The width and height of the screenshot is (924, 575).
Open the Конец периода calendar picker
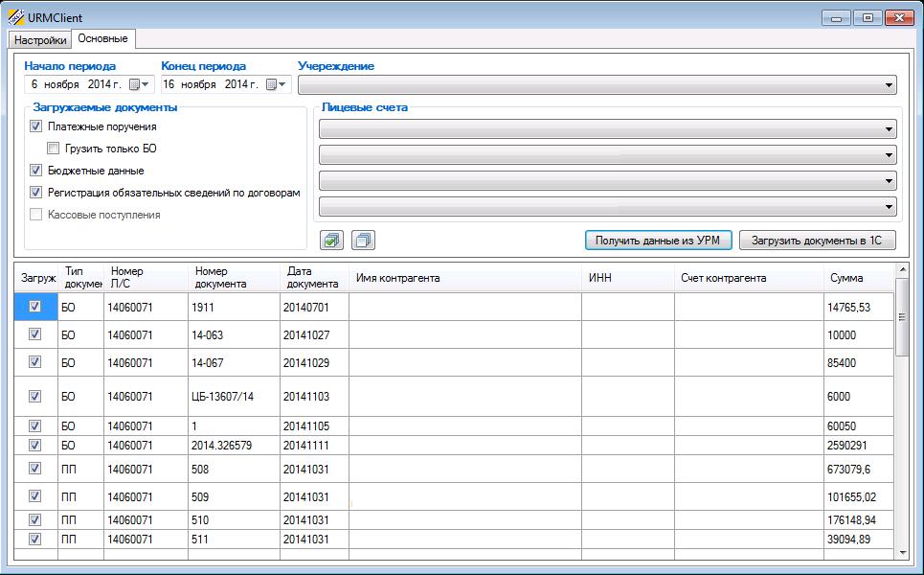pyautogui.click(x=276, y=84)
